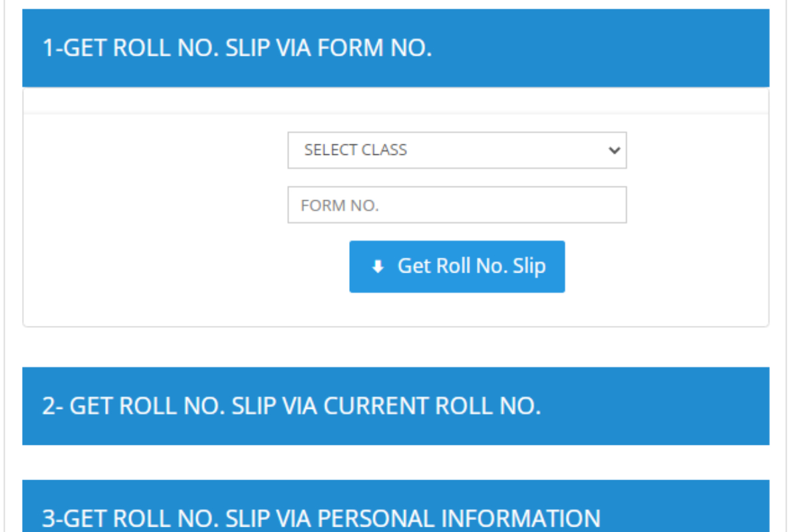
Task: Open the '3-GET ROLL NO. SLIP VIA PERSONAL INFORMATION' heading text
Action: click(x=321, y=518)
